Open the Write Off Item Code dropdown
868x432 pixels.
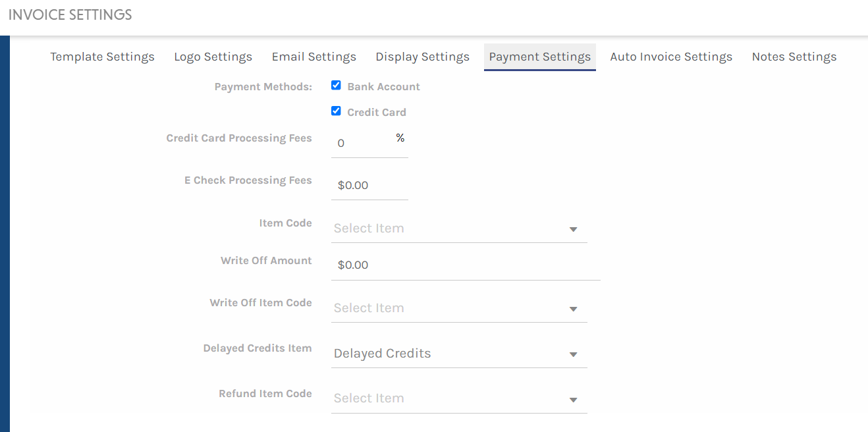click(x=459, y=308)
